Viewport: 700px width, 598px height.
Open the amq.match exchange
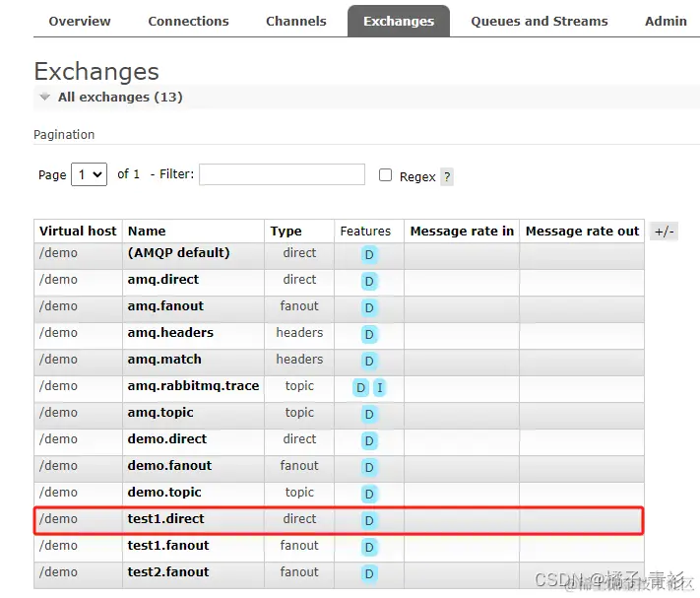click(164, 359)
